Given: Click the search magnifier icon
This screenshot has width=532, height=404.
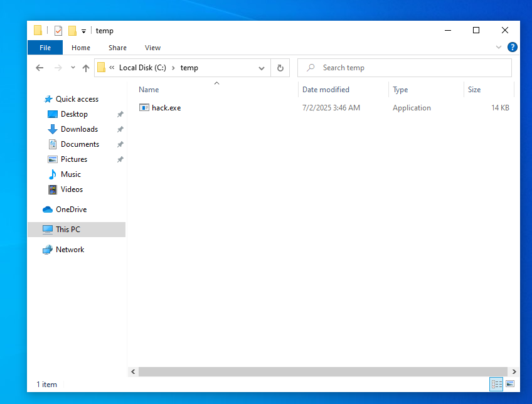Looking at the screenshot, I should point(311,68).
